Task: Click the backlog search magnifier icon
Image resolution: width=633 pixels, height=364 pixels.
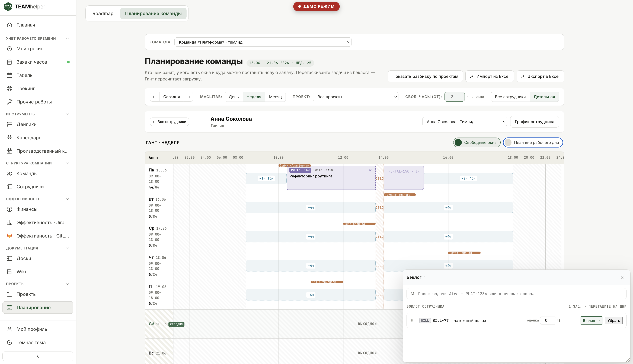Action: [413, 294]
